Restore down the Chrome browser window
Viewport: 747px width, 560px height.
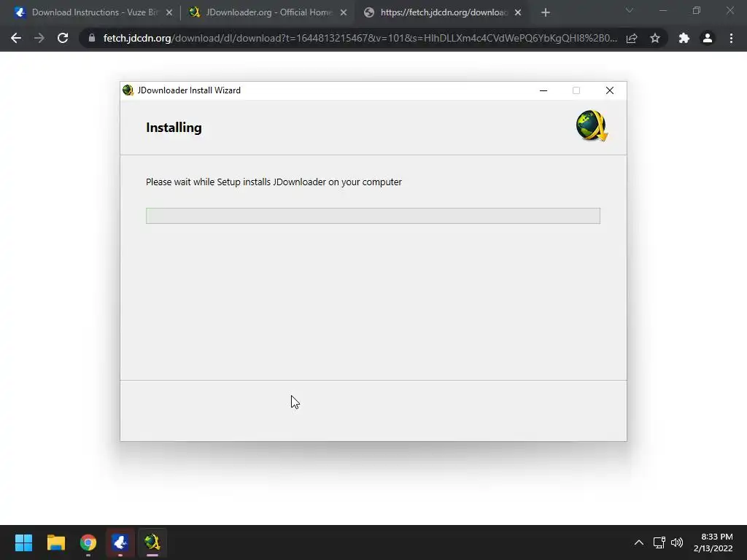tap(697, 10)
